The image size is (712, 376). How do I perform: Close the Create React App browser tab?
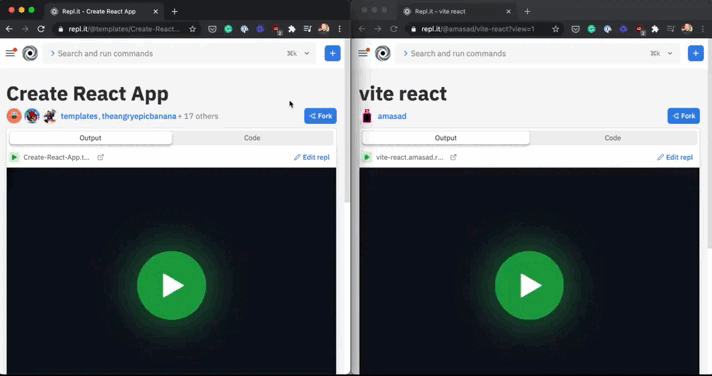(155, 11)
